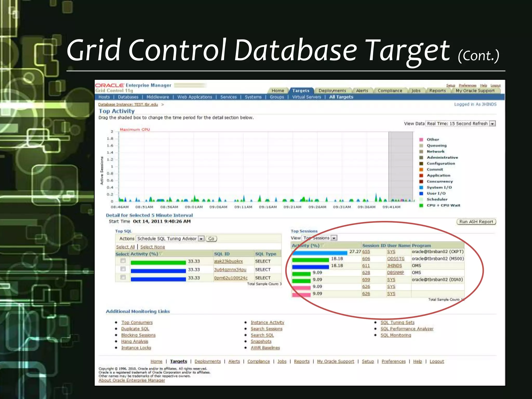This screenshot has width=532, height=399.
Task: Switch to the Targets tab
Action: (x=301, y=91)
